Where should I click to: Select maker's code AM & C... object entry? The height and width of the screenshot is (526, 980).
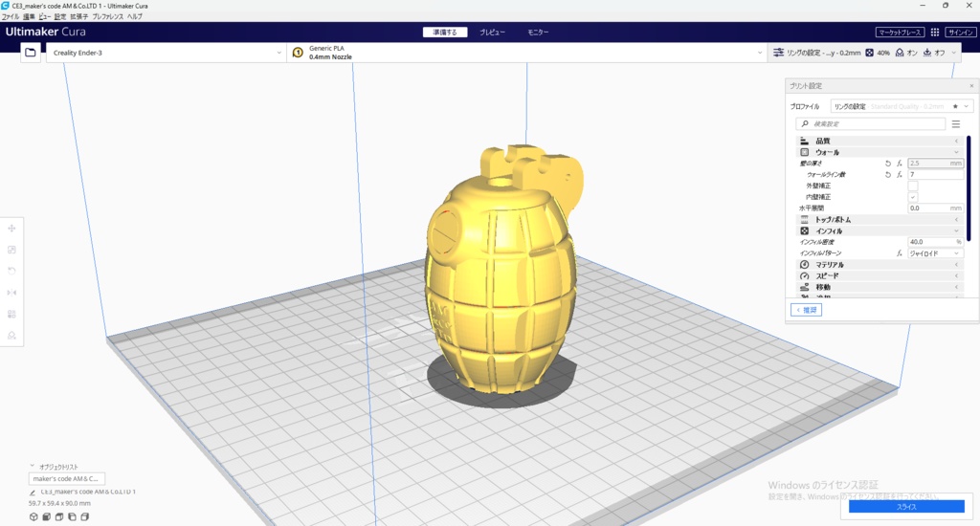pos(67,479)
